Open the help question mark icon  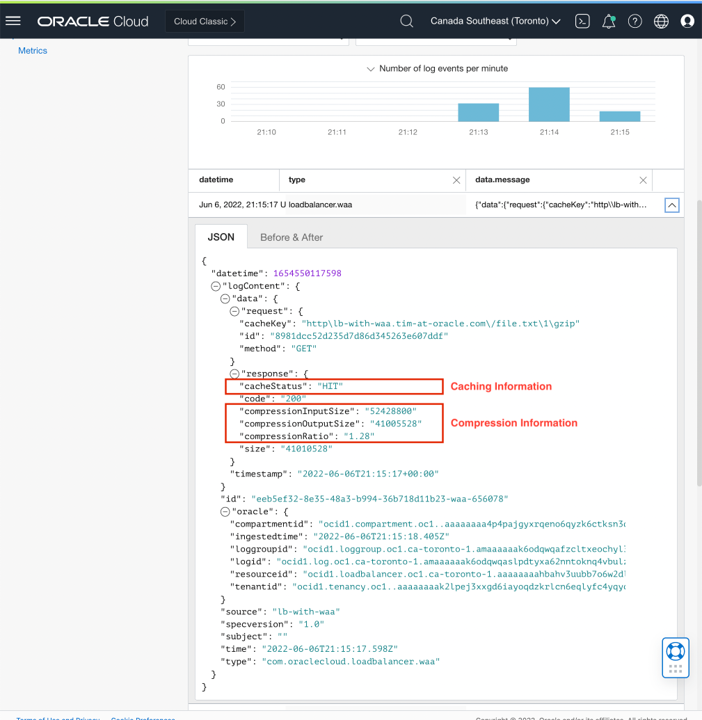[635, 21]
